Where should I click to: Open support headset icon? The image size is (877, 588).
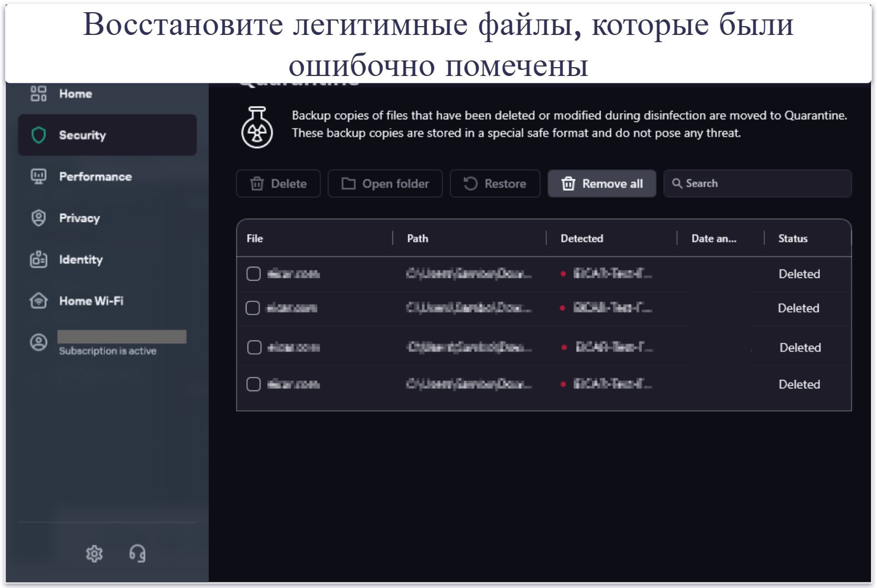[x=137, y=553]
